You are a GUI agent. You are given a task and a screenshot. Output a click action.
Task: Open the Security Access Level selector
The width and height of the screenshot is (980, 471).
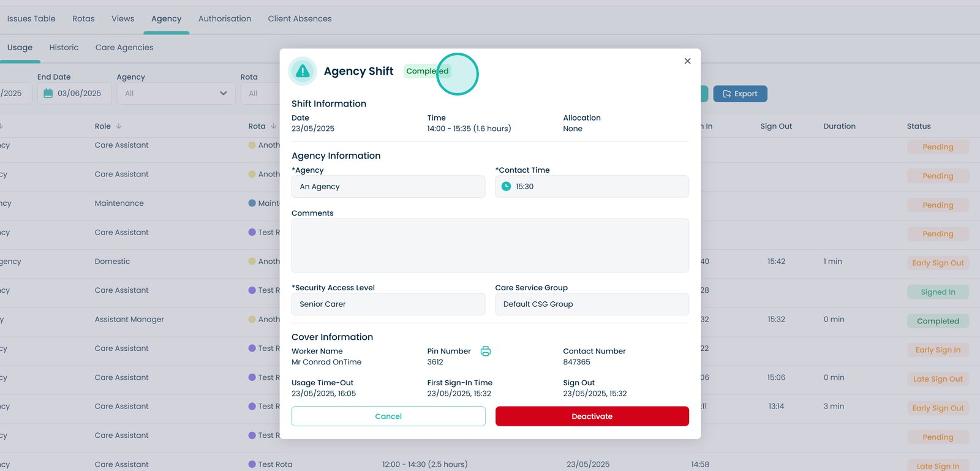(388, 304)
